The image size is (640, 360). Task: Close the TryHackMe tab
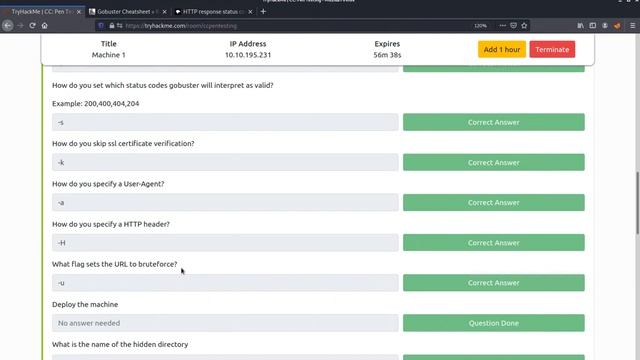[79, 12]
